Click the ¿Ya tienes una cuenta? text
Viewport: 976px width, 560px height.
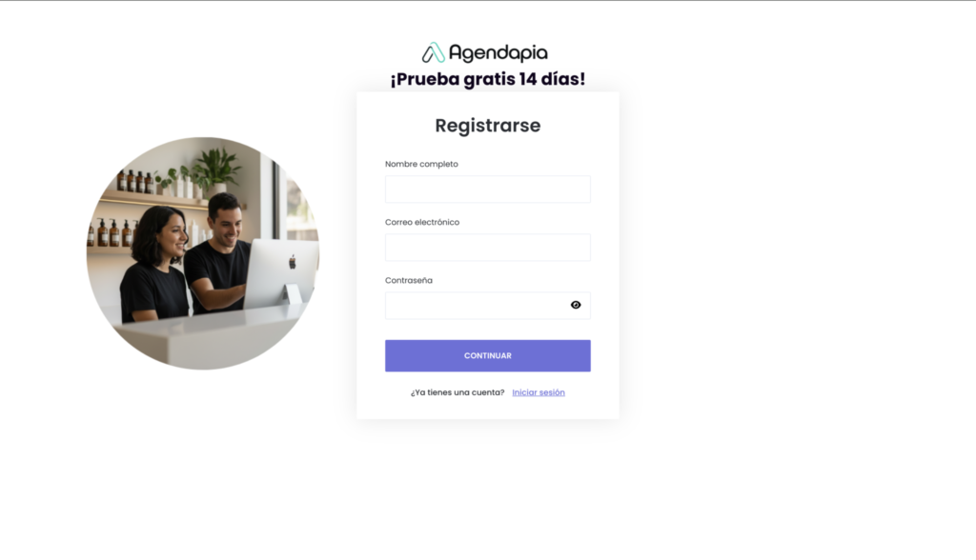click(457, 392)
